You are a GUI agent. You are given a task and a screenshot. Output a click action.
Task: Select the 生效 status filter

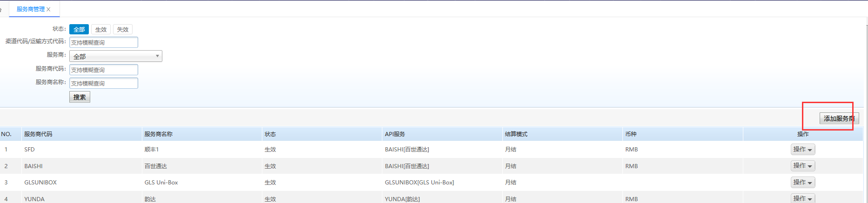point(101,29)
